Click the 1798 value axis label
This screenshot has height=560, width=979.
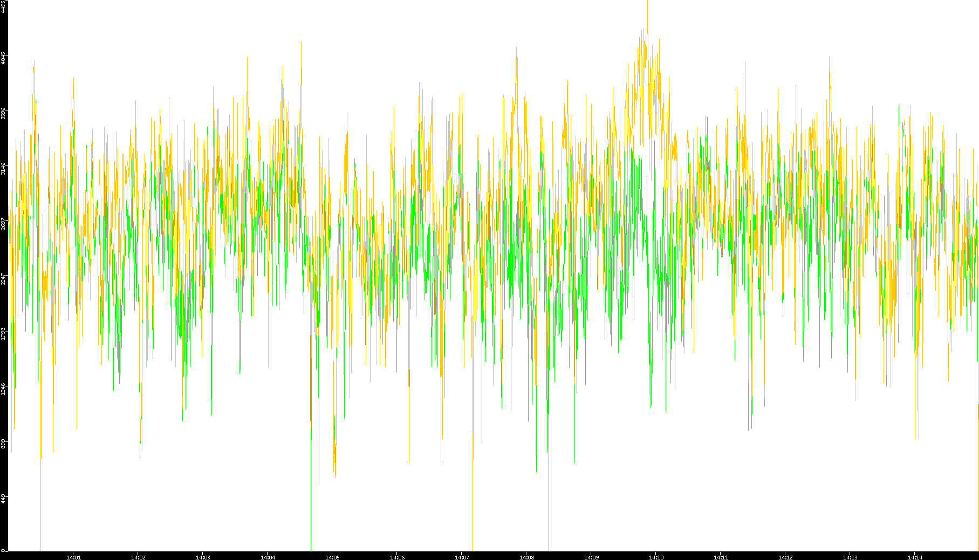(x=3, y=334)
